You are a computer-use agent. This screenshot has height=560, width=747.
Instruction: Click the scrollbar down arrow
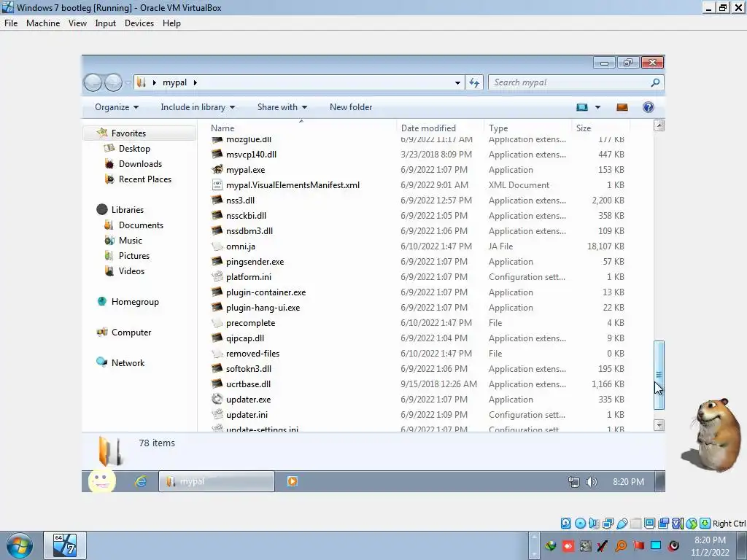click(x=659, y=425)
